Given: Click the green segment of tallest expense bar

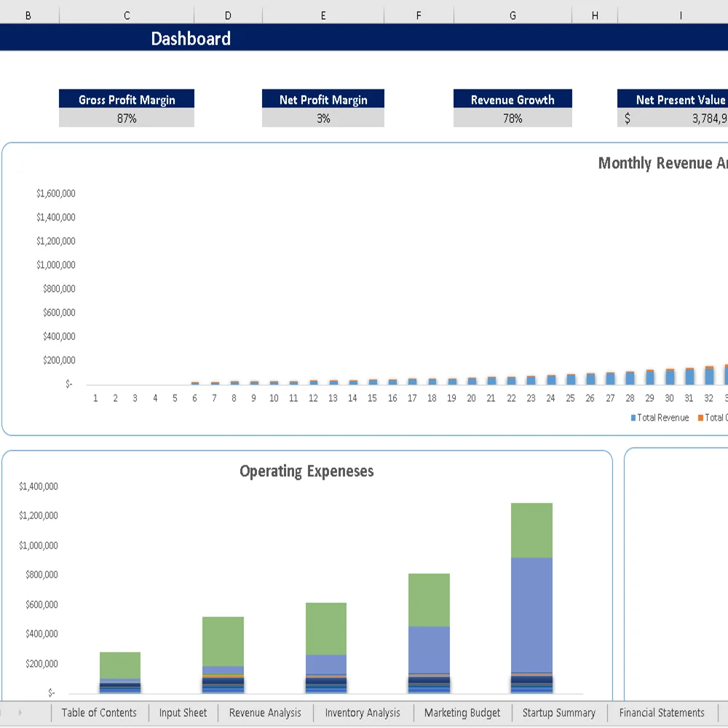Looking at the screenshot, I should tap(534, 528).
